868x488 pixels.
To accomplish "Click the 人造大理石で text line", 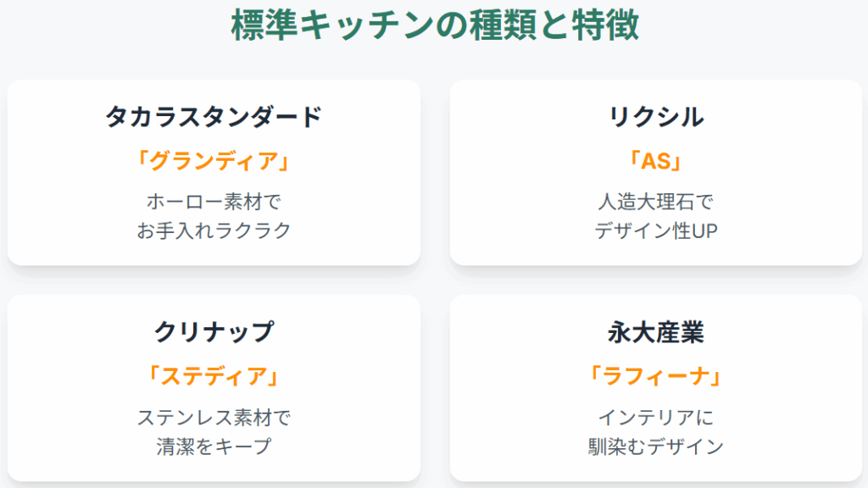I will click(x=656, y=202).
